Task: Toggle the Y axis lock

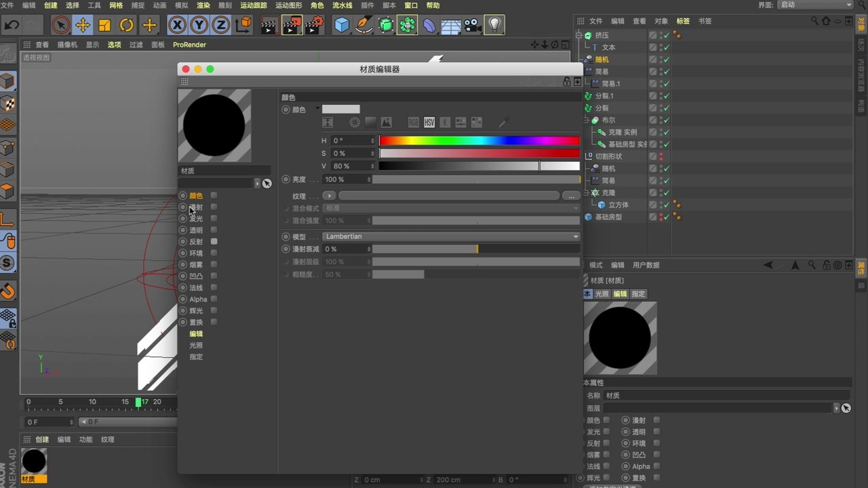Action: [x=199, y=26]
